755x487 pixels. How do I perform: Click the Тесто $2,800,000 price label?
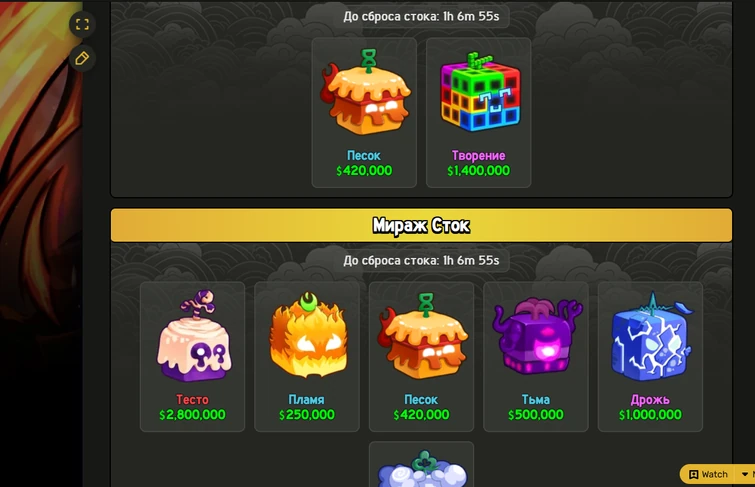click(x=192, y=415)
